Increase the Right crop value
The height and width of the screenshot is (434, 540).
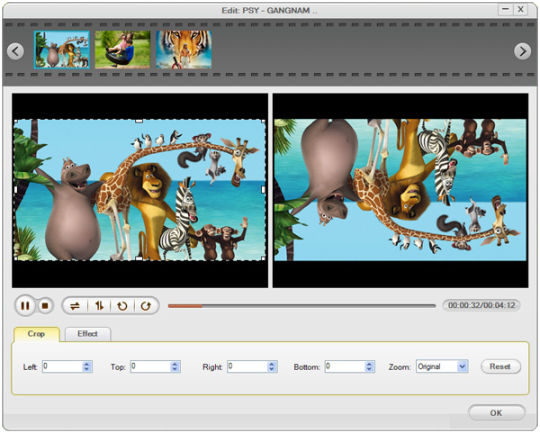271,364
